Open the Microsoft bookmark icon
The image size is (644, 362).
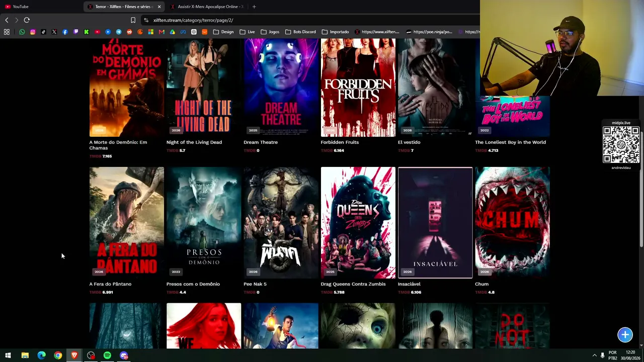(x=151, y=32)
